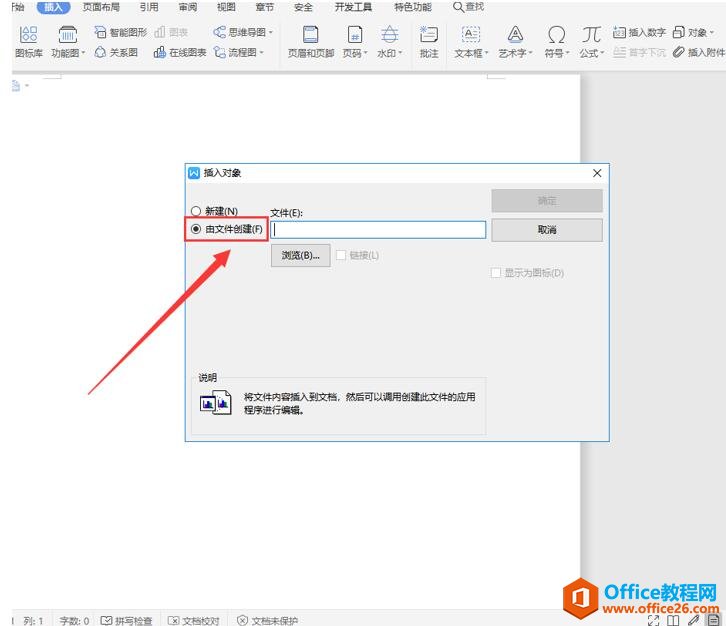Open the 关系图 relationship diagram tool
726x626 pixels.
point(100,52)
